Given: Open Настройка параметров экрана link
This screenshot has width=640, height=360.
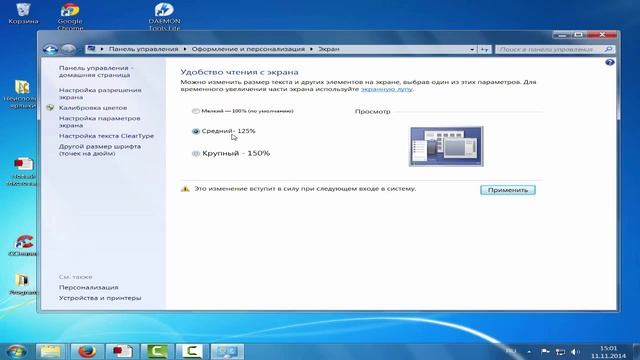Looking at the screenshot, I should click(100, 122).
